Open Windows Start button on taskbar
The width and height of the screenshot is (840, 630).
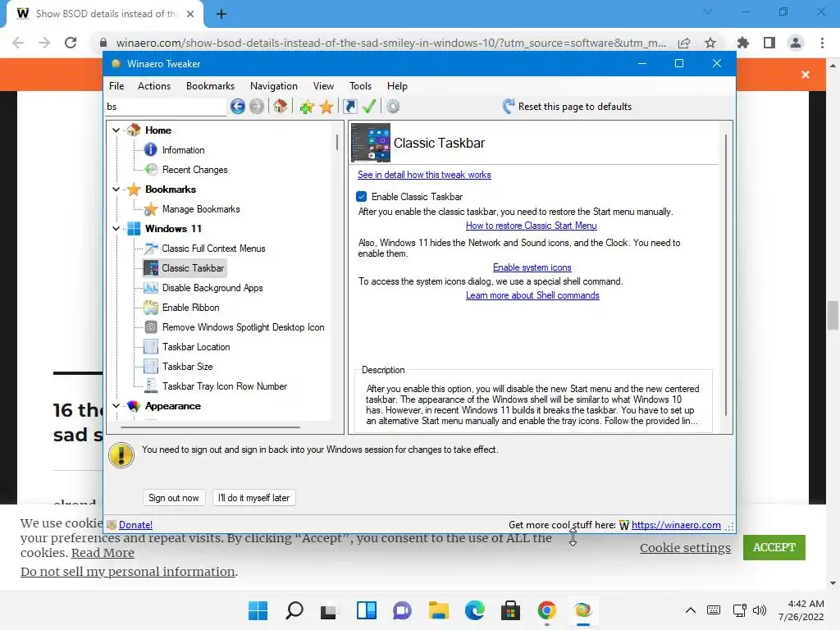tap(258, 610)
